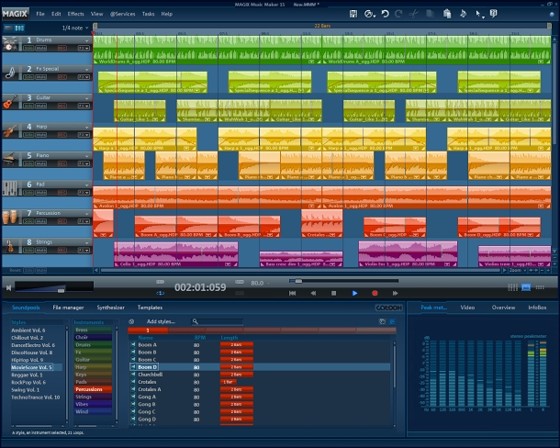The height and width of the screenshot is (448, 560).
Task: Click the Harp track instrument icon
Action: click(10, 131)
